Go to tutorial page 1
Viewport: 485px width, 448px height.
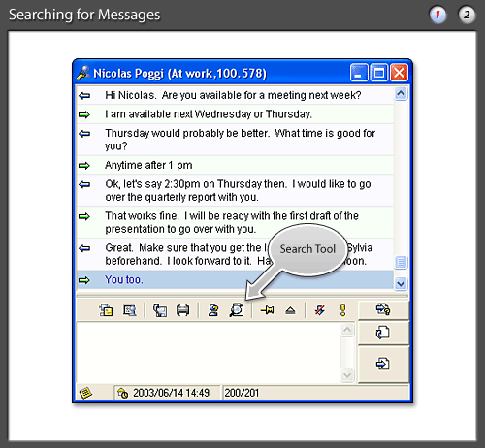pyautogui.click(x=437, y=15)
